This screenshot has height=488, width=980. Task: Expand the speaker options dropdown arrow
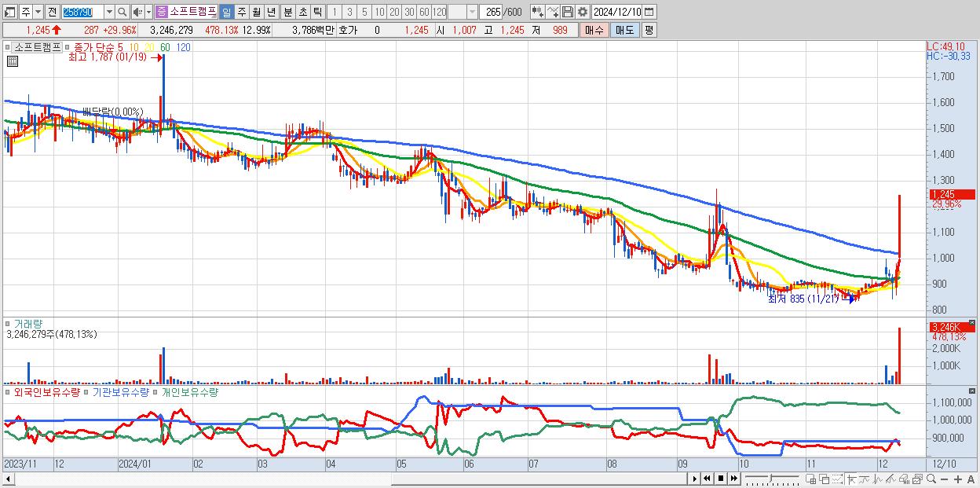point(148,12)
